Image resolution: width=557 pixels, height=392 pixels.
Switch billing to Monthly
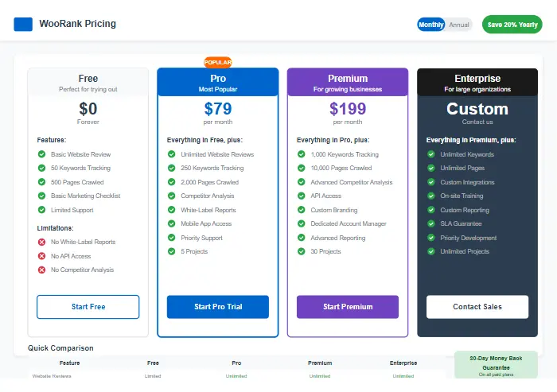point(431,25)
